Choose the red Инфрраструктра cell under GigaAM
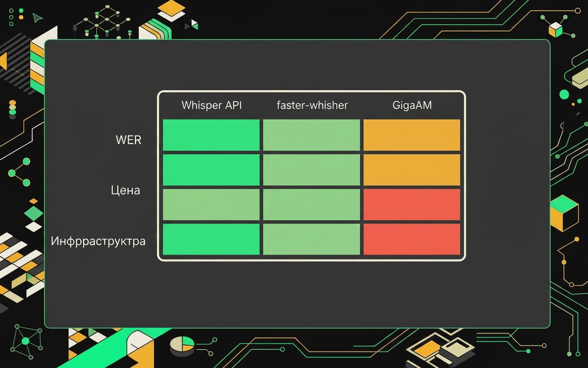Viewport: 588px width, 368px height. point(412,239)
